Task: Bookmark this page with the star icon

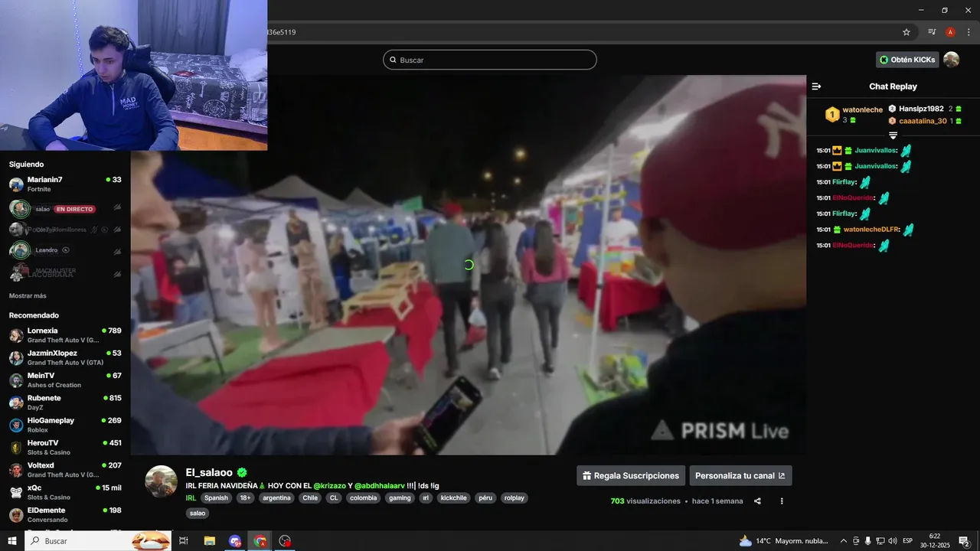Action: pyautogui.click(x=906, y=32)
